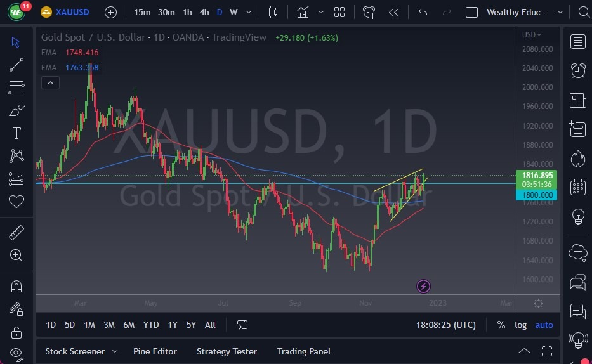Set the date range to YTD
592x364 pixels.
pyautogui.click(x=150, y=325)
